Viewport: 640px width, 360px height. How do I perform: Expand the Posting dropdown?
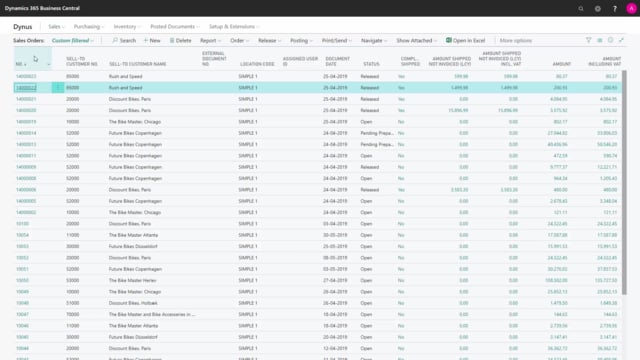pos(301,40)
